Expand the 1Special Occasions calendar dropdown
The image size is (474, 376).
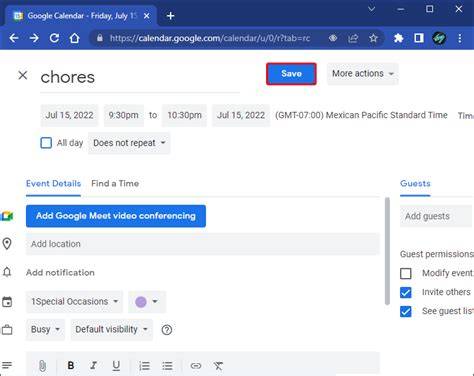point(74,302)
